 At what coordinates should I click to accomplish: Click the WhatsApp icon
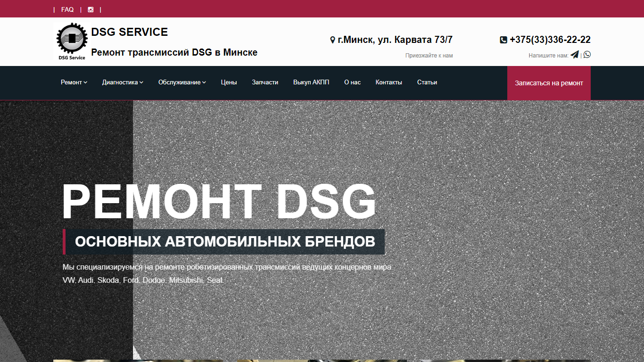(x=587, y=55)
